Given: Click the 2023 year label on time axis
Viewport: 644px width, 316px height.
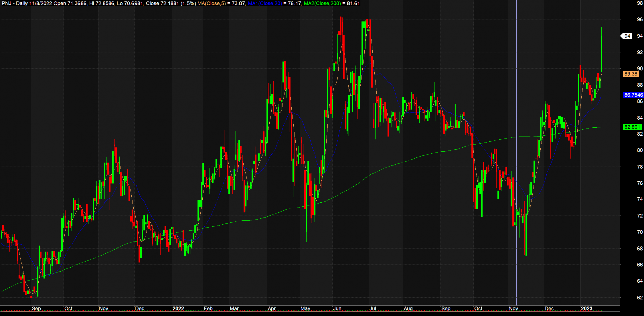Looking at the screenshot, I should pos(586,308).
